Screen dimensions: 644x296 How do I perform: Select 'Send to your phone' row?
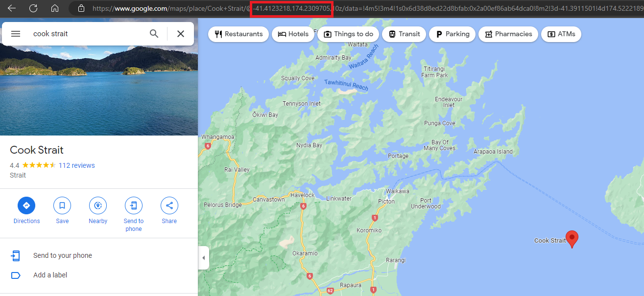(99, 255)
